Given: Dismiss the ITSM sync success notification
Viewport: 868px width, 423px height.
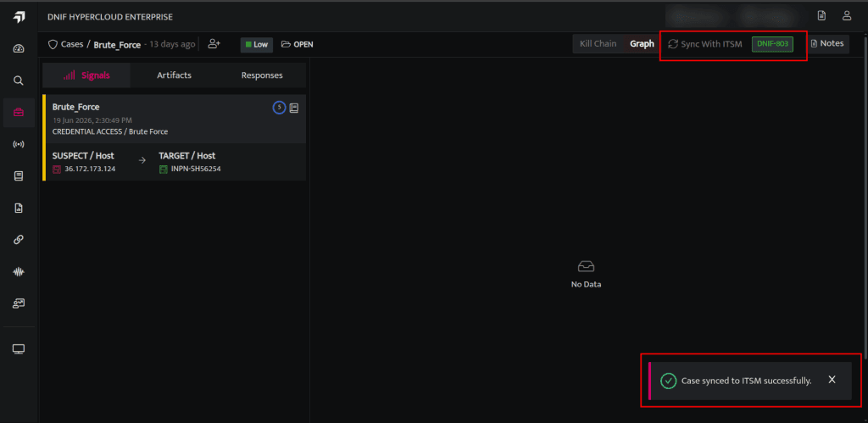Looking at the screenshot, I should [832, 380].
